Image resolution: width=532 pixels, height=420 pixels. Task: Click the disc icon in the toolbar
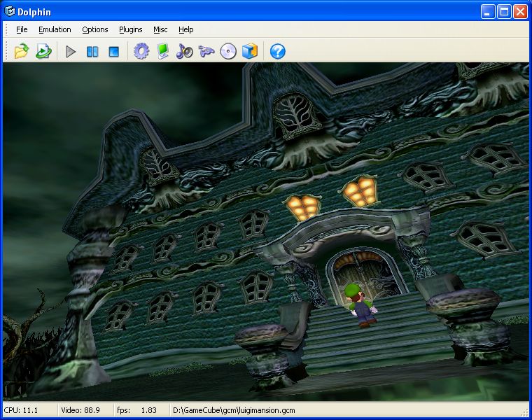point(228,51)
